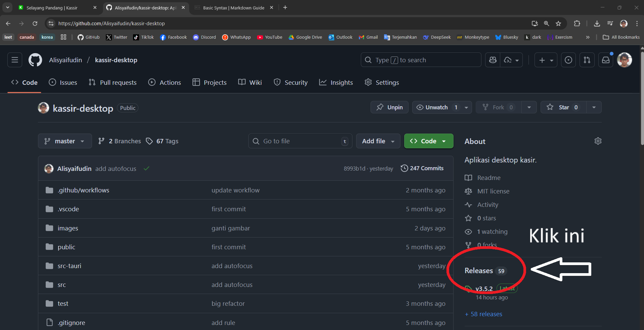Click the GitHub Octocat logo
Viewport: 644px width, 330px height.
pyautogui.click(x=35, y=60)
